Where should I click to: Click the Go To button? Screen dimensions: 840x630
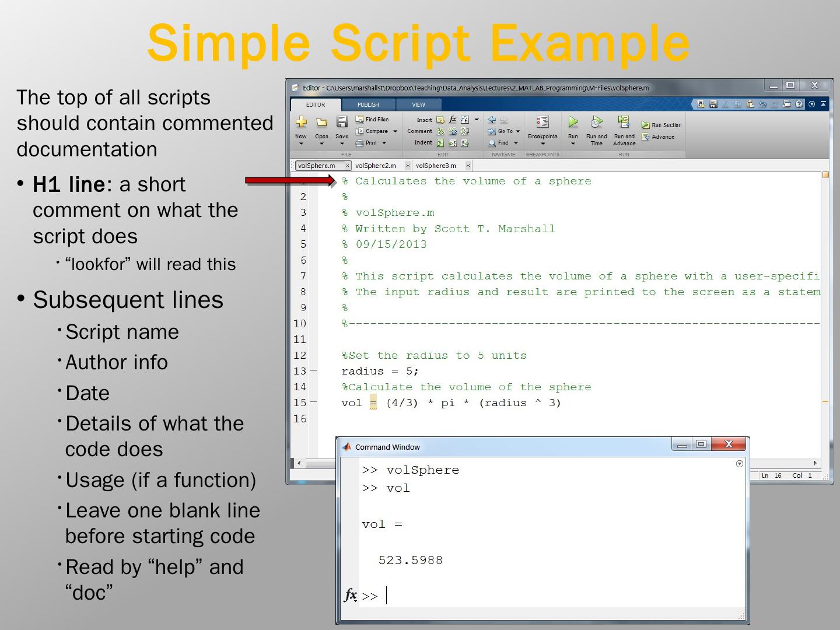tap(501, 131)
